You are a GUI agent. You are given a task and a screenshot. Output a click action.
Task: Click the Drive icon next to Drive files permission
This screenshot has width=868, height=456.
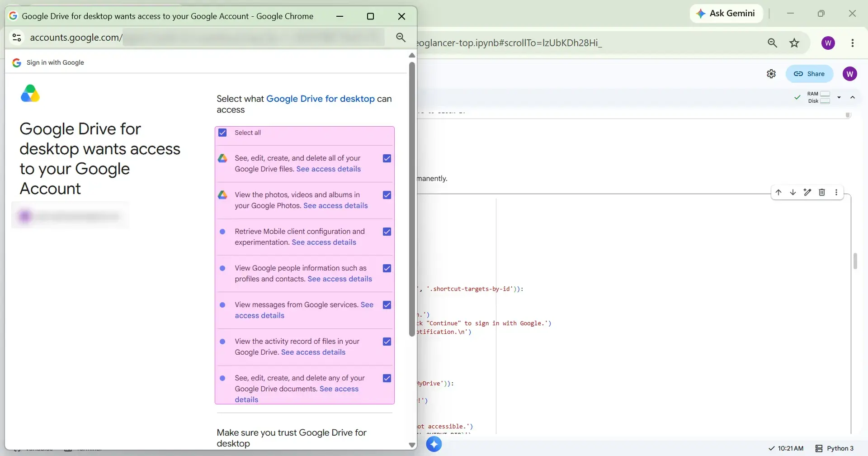click(x=222, y=158)
